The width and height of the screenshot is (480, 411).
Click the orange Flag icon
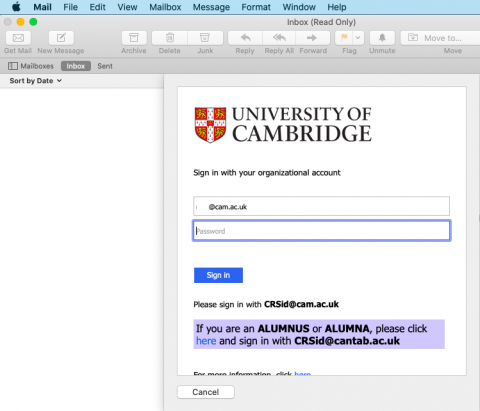344,38
